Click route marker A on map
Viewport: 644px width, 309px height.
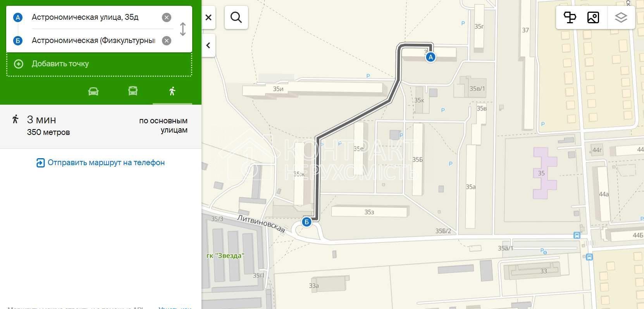[430, 57]
